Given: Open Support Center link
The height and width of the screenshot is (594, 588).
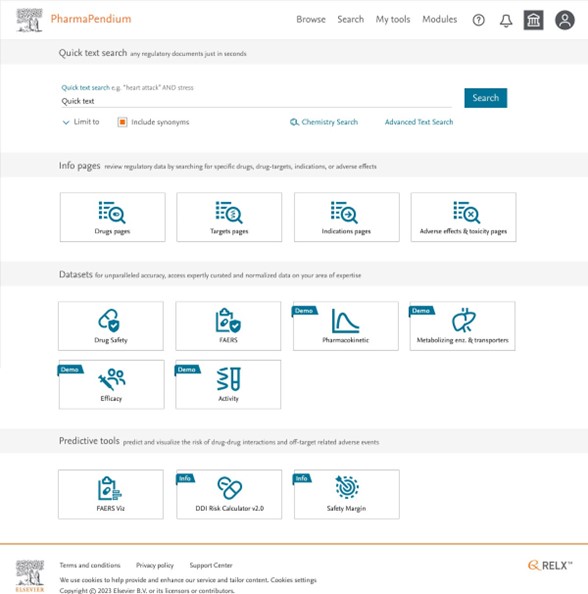Looking at the screenshot, I should coord(211,565).
